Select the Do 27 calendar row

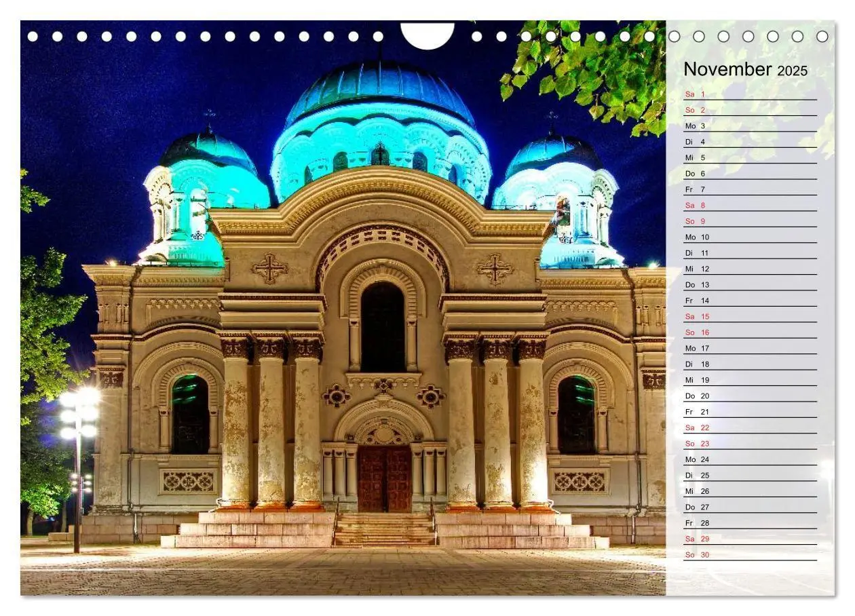coord(750,507)
